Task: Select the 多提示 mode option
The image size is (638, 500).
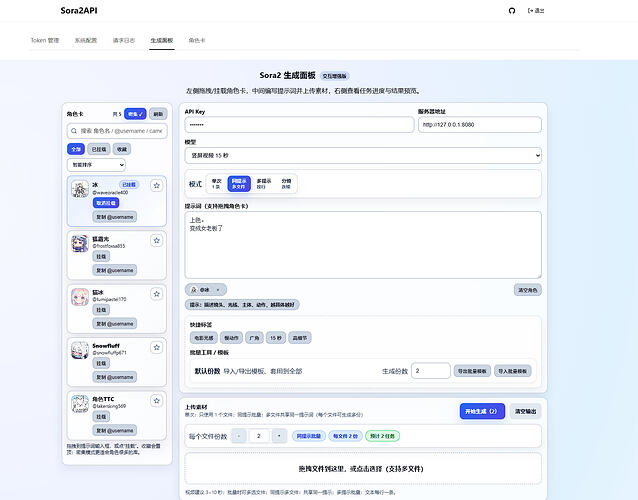Action: [264, 183]
